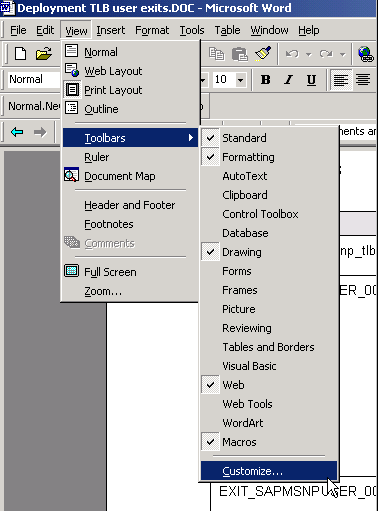Open the Window menu
This screenshot has height=511, width=378.
(269, 30)
